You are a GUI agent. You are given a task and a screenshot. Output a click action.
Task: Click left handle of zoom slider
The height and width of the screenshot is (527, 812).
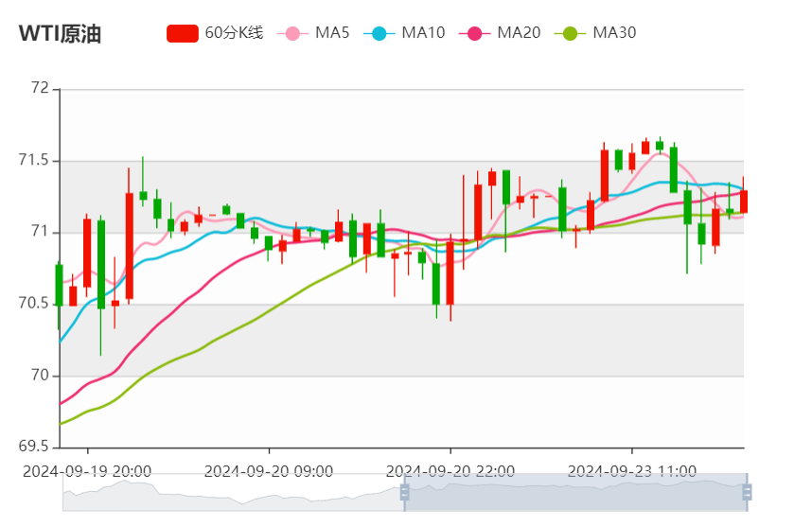click(405, 492)
